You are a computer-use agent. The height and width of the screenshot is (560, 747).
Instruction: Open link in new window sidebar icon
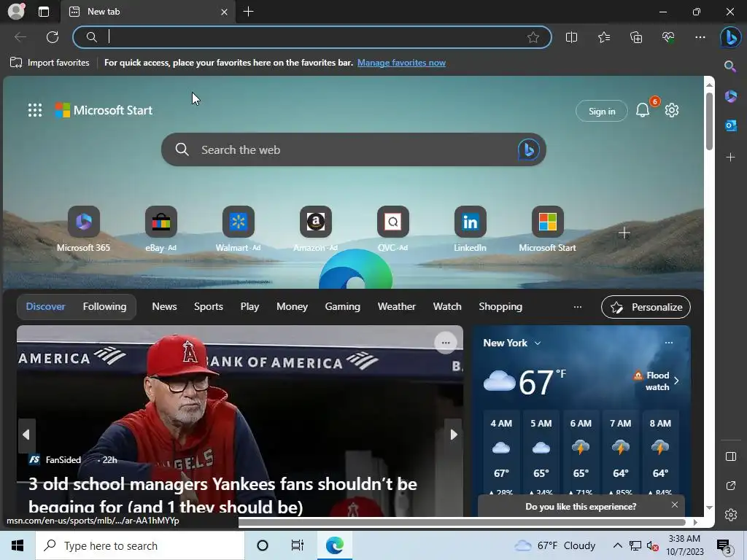coord(730,486)
